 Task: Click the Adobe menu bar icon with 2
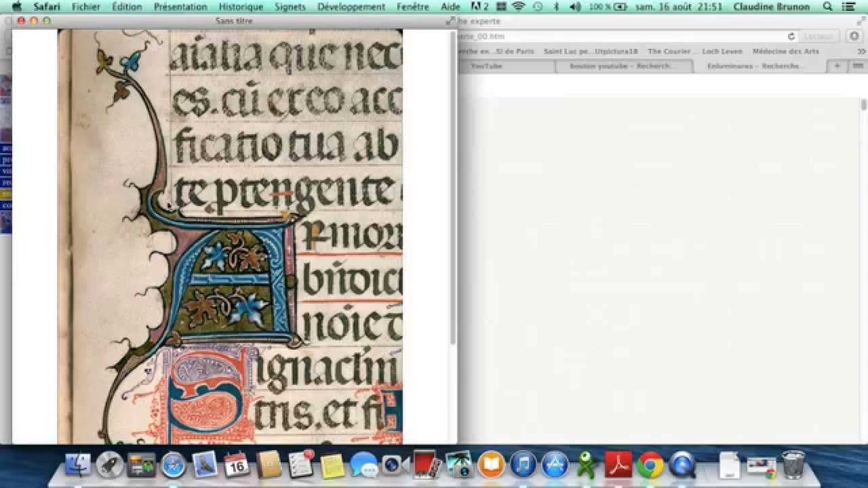point(479,7)
